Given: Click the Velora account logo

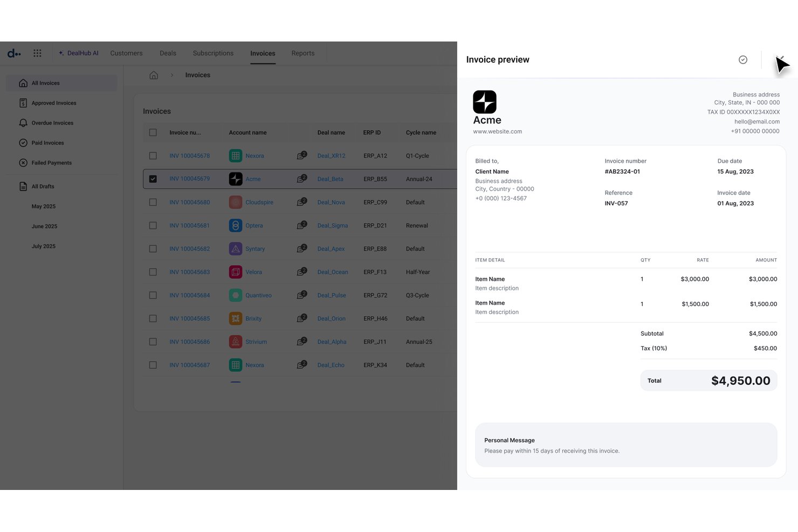Looking at the screenshot, I should [236, 272].
